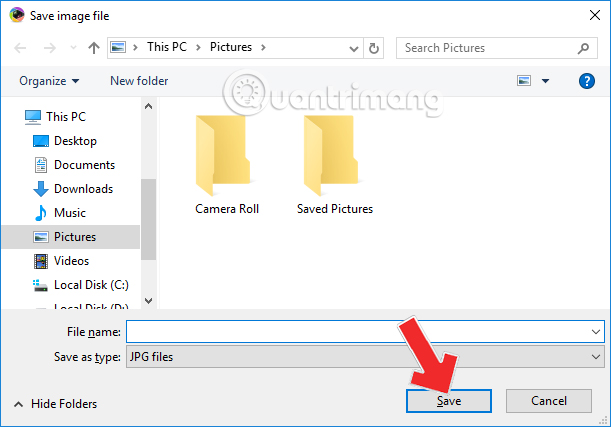This screenshot has width=611, height=427.
Task: Click the Refresh icon beside the address bar
Action: coord(374,47)
